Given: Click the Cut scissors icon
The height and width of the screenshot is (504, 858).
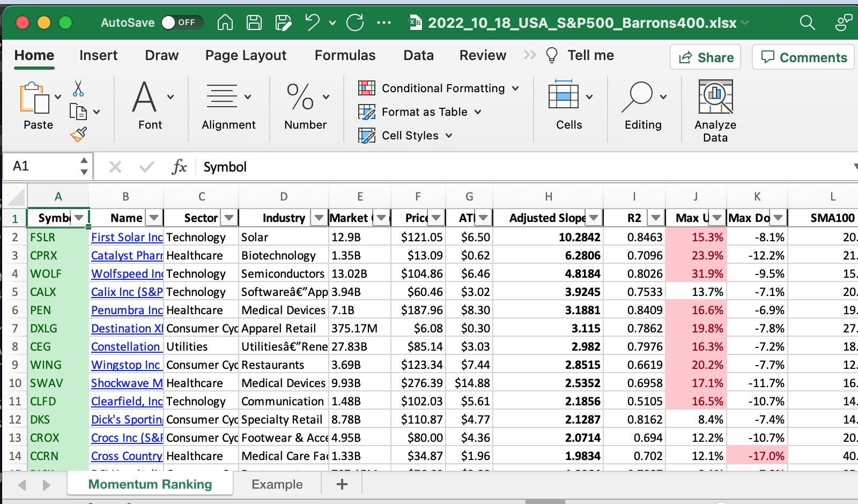Looking at the screenshot, I should pyautogui.click(x=78, y=88).
